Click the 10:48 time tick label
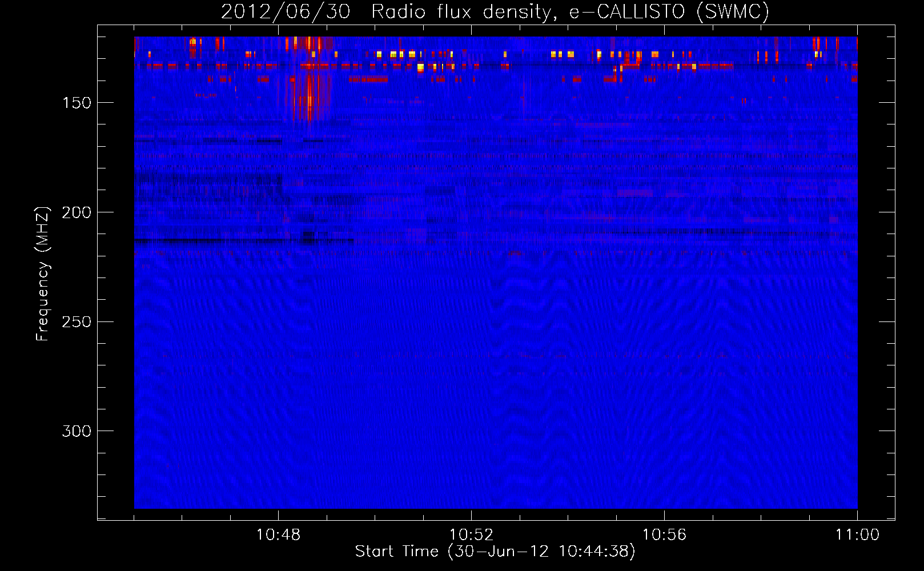Screen dimensions: 924x571 [278, 535]
